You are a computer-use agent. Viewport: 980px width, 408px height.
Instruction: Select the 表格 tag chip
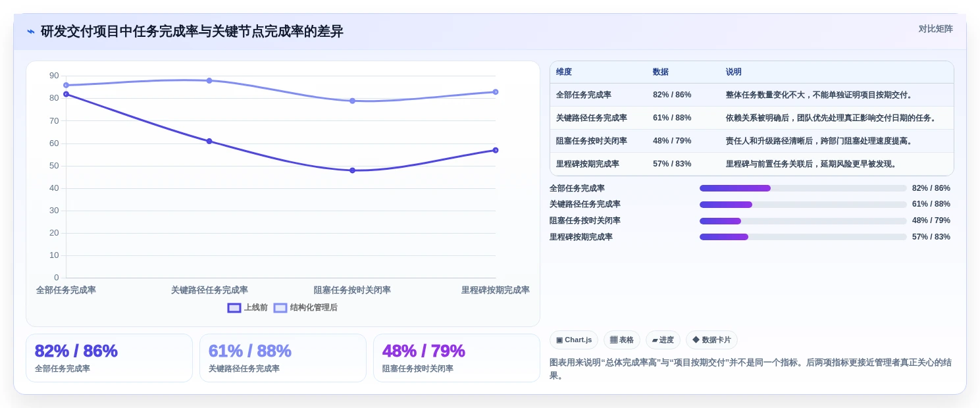(622, 340)
